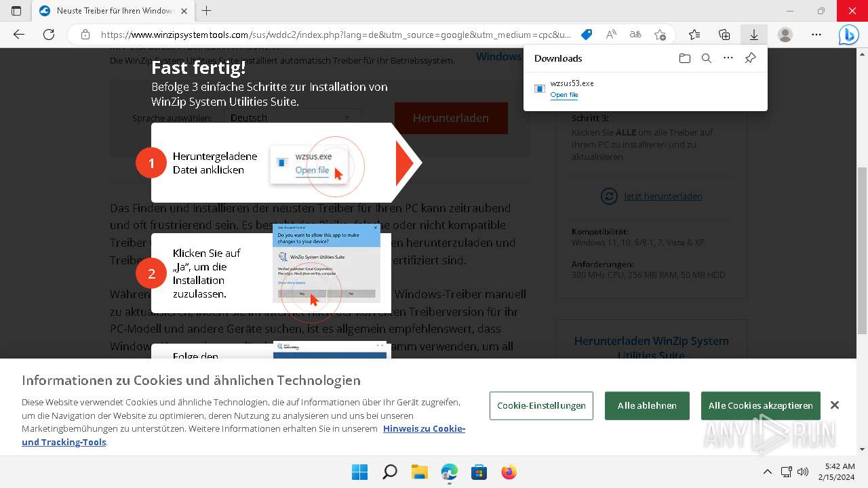Activate Read aloud icon in address bar
This screenshot has width=868, height=488.
tap(611, 35)
